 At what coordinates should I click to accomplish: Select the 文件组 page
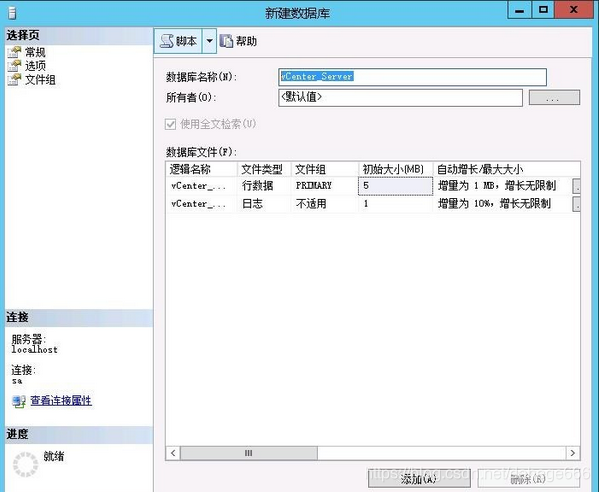[x=40, y=80]
